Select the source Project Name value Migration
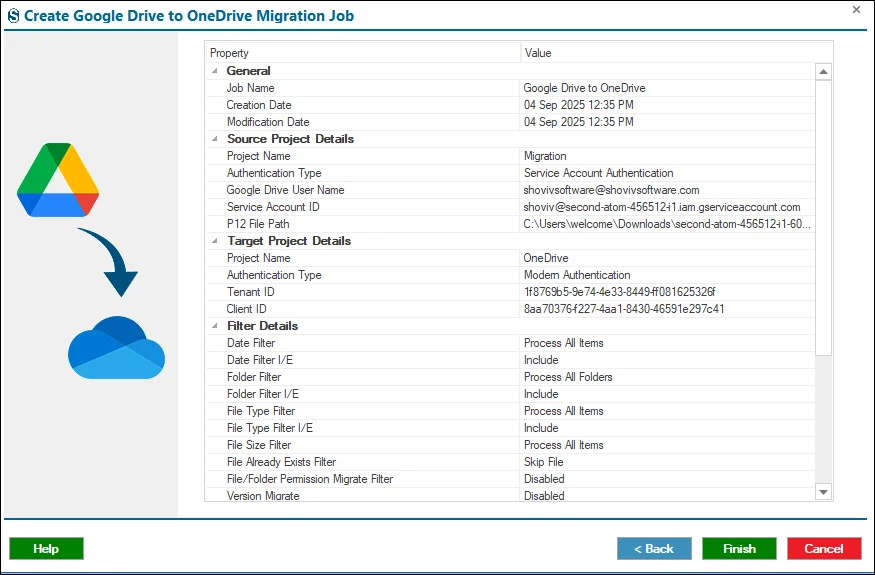The image size is (875, 575). coord(545,156)
